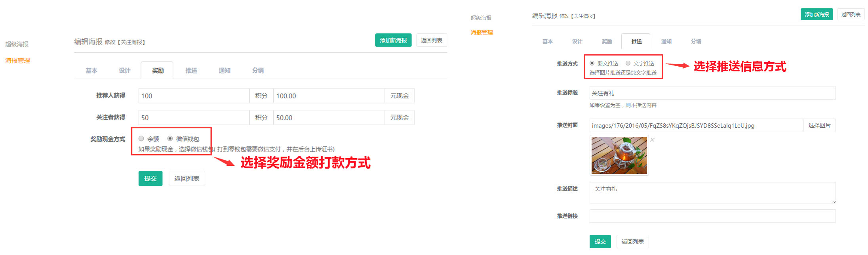The height and width of the screenshot is (255, 868).
Task: Open the 奖励 tab beside the active 推送 tab
Action: click(607, 42)
